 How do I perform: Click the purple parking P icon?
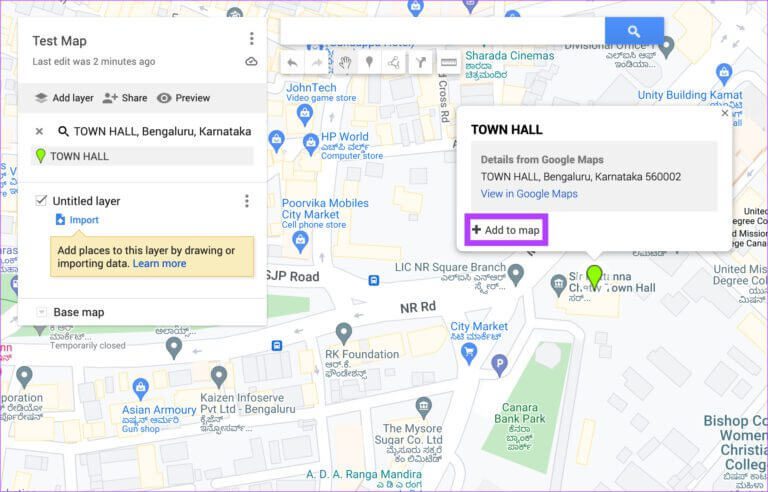pos(500,366)
